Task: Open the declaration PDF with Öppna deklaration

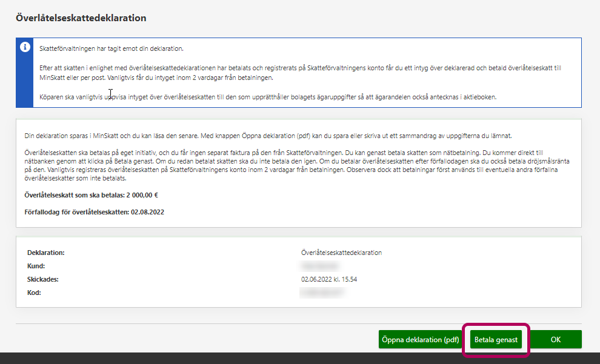Action: (420, 340)
